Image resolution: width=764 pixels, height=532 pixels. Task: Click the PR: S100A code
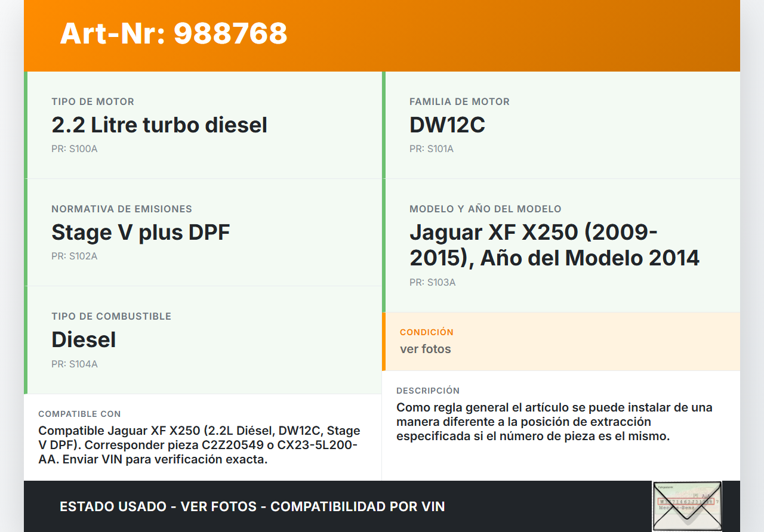tap(74, 149)
